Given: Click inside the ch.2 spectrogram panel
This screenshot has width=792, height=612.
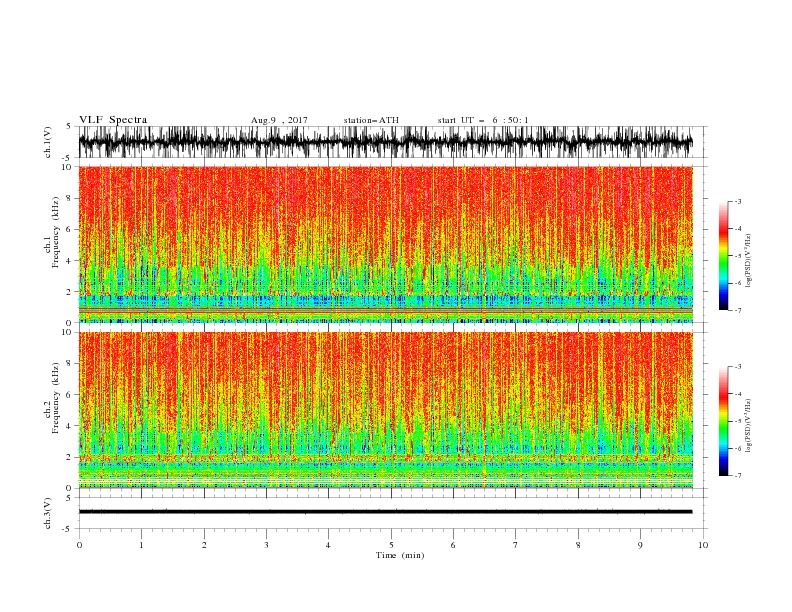Looking at the screenshot, I should click(385, 410).
